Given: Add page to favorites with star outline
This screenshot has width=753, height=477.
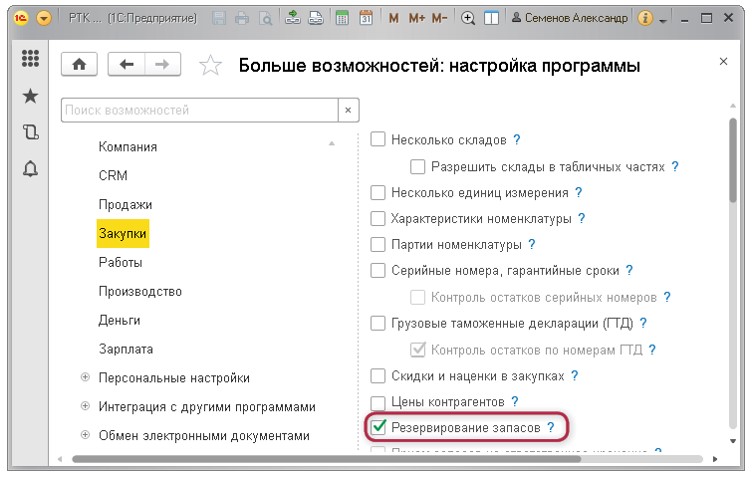Looking at the screenshot, I should pos(210,66).
